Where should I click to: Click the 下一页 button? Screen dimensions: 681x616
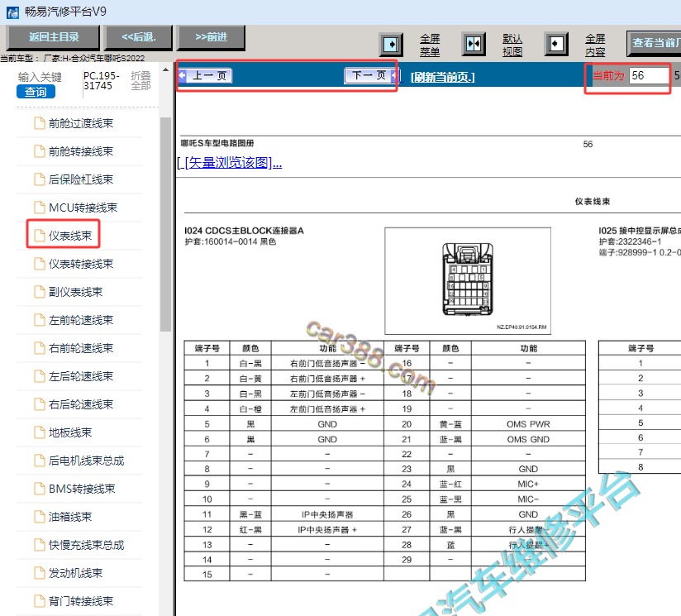pyautogui.click(x=370, y=75)
